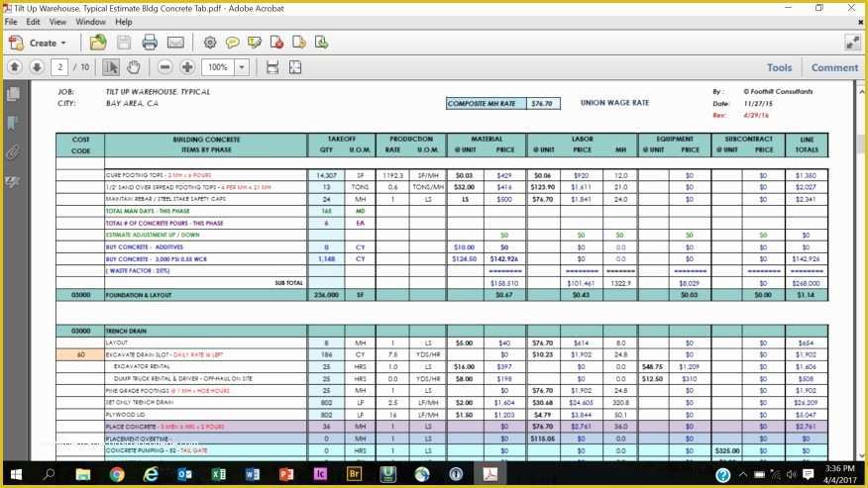Image resolution: width=868 pixels, height=488 pixels.
Task: Activate the Select tool cursor icon
Action: tap(111, 67)
